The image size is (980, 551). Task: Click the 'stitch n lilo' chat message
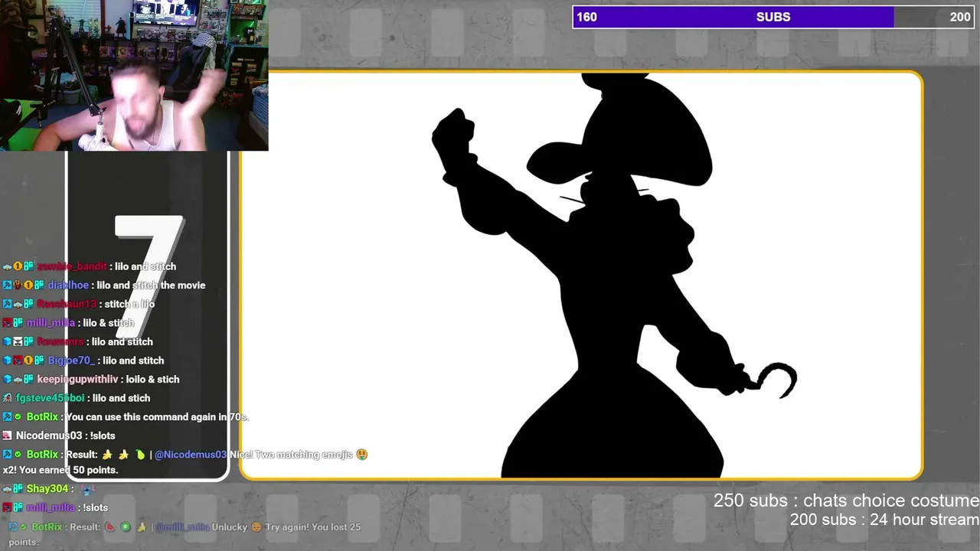click(129, 304)
